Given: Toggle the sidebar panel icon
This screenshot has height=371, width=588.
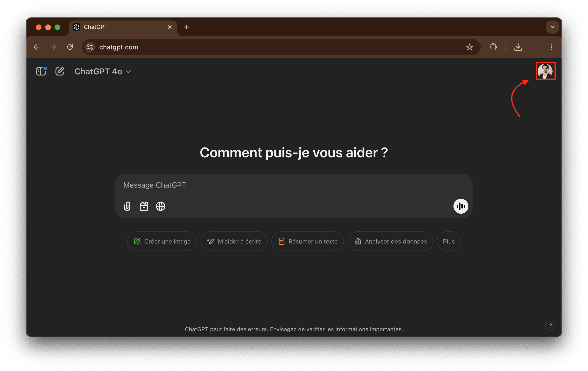Looking at the screenshot, I should tap(41, 71).
